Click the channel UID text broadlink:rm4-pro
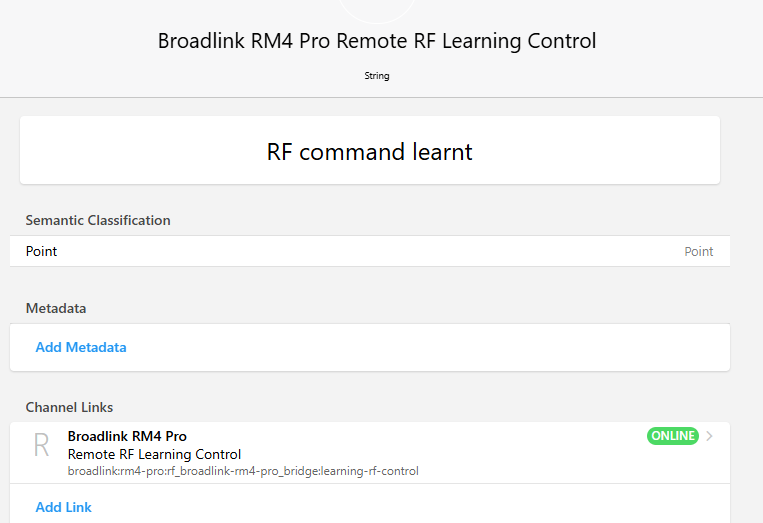763x523 pixels. point(243,471)
